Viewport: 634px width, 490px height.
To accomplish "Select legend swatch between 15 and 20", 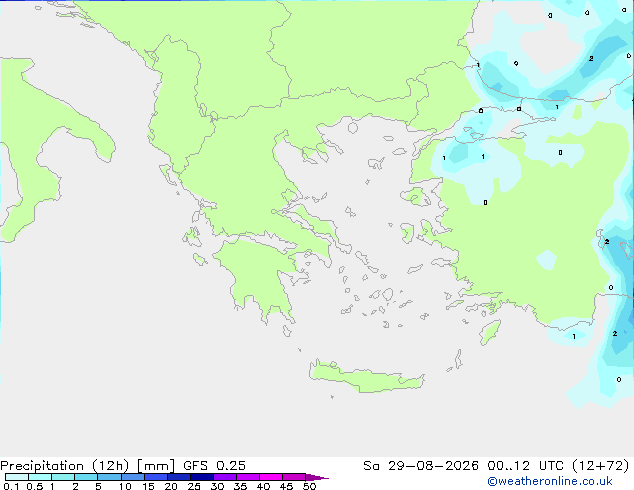I will [156, 477].
